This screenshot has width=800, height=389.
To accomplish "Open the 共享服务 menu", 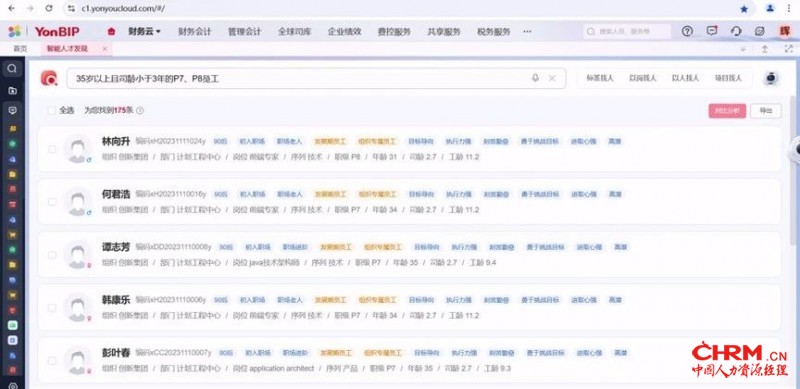I will [x=444, y=32].
